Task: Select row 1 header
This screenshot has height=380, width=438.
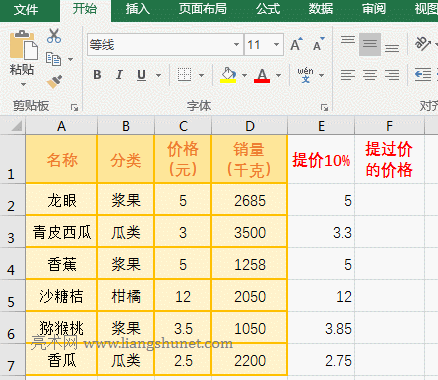Action: [x=12, y=159]
